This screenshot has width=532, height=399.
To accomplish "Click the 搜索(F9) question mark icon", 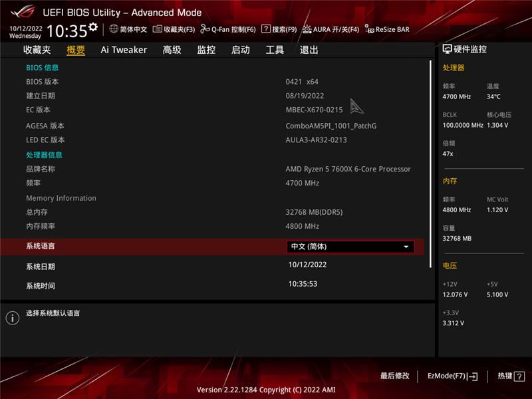I will [x=265, y=29].
